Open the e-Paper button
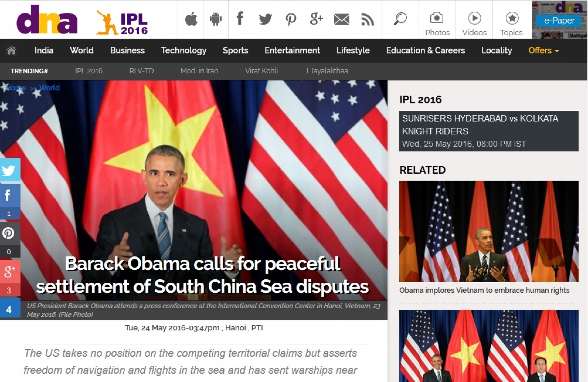The height and width of the screenshot is (382, 588). tap(559, 20)
